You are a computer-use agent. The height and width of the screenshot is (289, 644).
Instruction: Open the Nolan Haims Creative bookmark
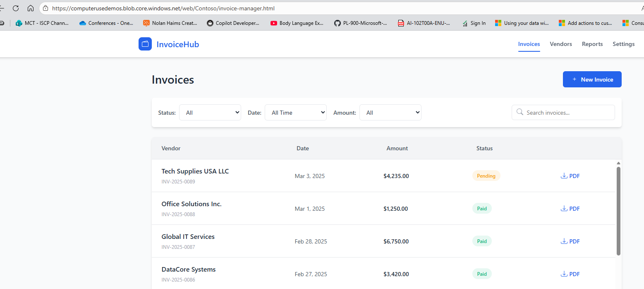point(170,23)
